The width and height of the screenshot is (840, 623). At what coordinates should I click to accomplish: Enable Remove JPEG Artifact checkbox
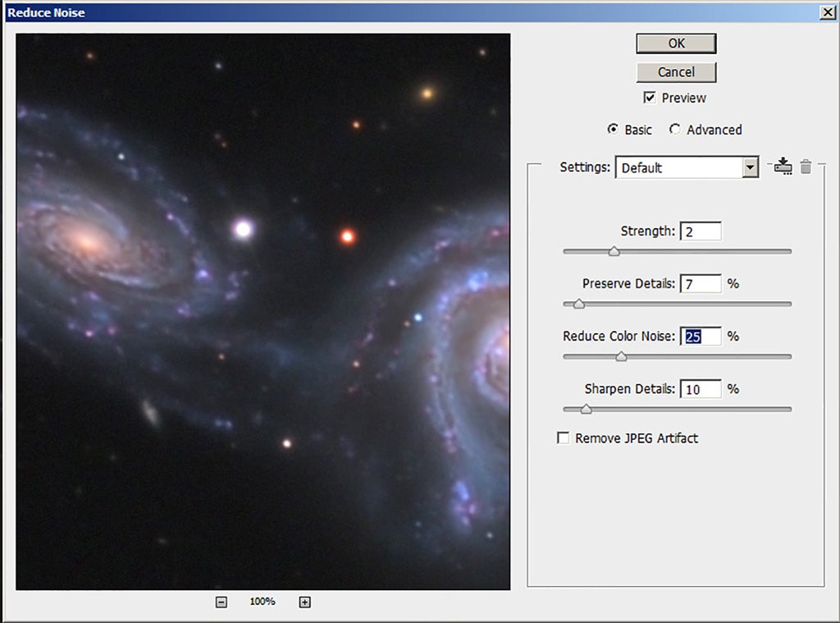click(x=563, y=438)
